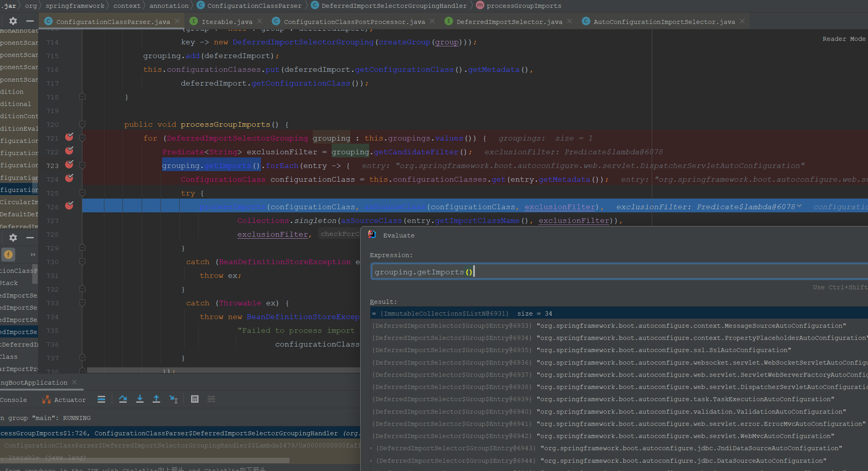The image size is (868, 471).
Task: Click the Step Out debugger icon
Action: [156, 399]
